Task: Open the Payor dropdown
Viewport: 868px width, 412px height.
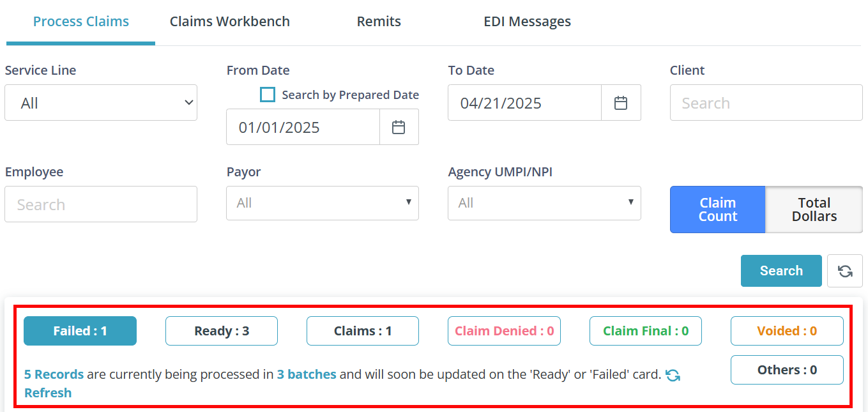Action: (323, 203)
